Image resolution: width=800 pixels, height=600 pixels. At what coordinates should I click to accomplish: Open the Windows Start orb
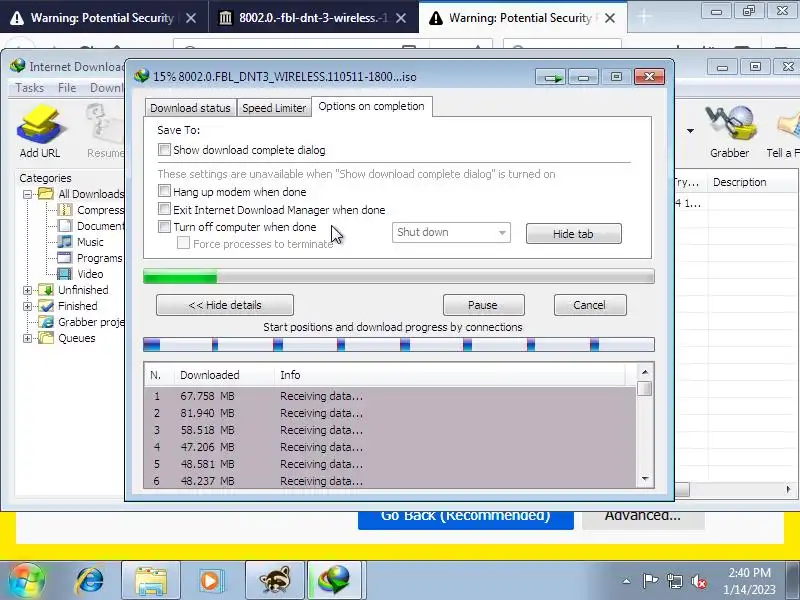pos(27,581)
